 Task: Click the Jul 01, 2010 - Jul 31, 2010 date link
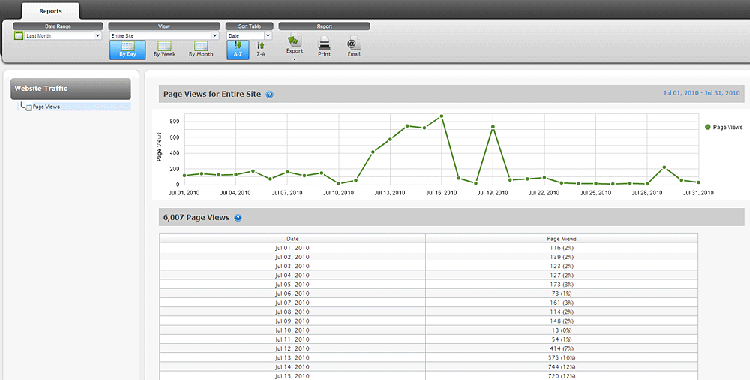click(x=701, y=93)
